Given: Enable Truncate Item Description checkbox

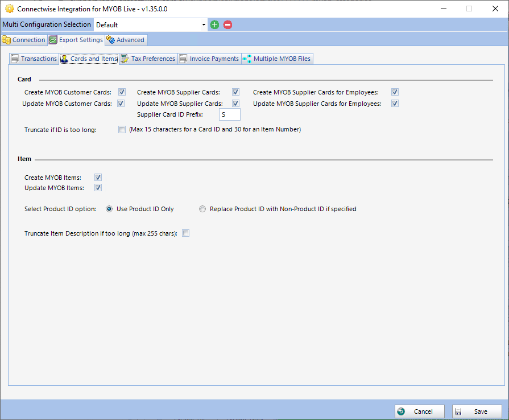Looking at the screenshot, I should click(185, 233).
